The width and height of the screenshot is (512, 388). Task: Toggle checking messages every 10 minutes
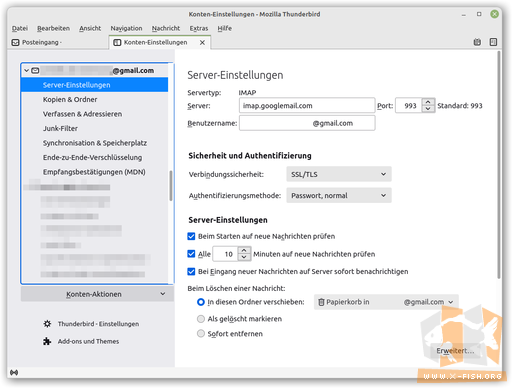click(x=191, y=254)
